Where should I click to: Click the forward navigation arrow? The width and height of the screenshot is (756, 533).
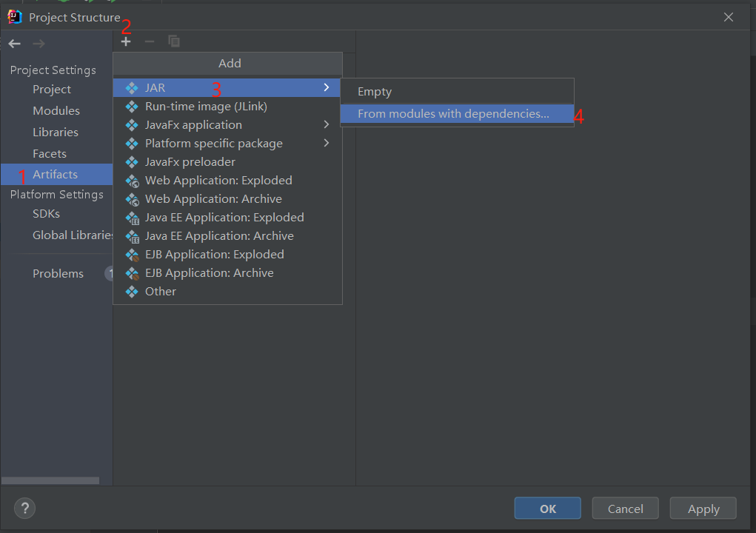click(39, 44)
